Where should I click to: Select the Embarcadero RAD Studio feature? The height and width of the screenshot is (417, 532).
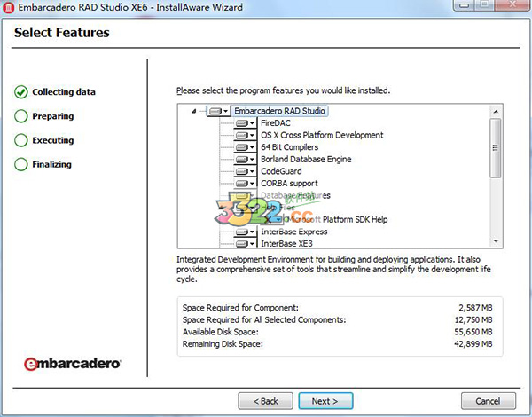(279, 111)
